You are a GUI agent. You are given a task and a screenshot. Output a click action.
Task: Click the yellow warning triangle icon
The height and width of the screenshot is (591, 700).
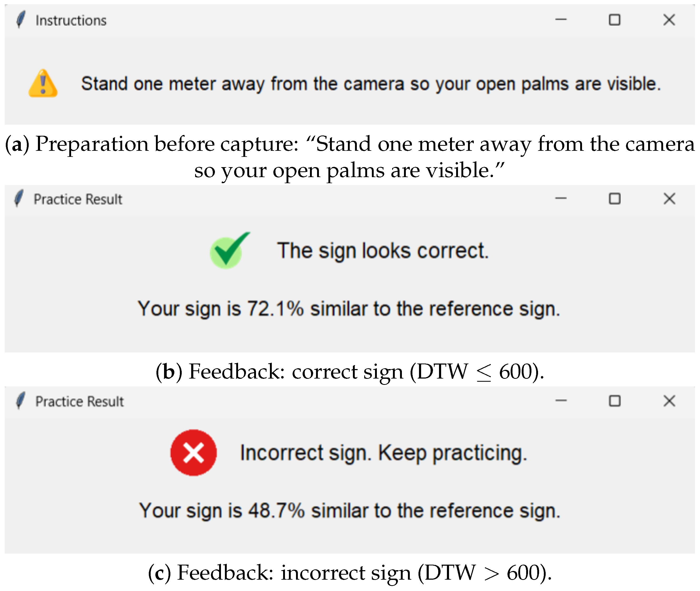(43, 84)
